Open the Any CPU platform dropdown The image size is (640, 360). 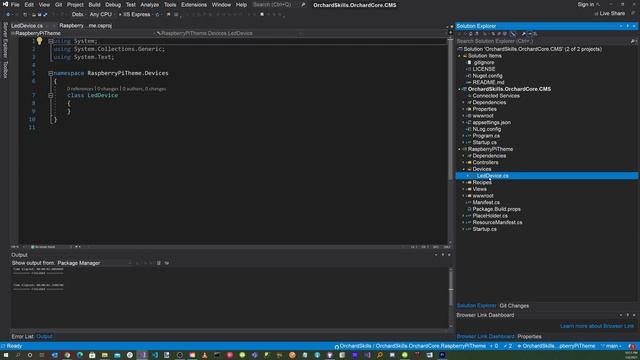(x=102, y=14)
